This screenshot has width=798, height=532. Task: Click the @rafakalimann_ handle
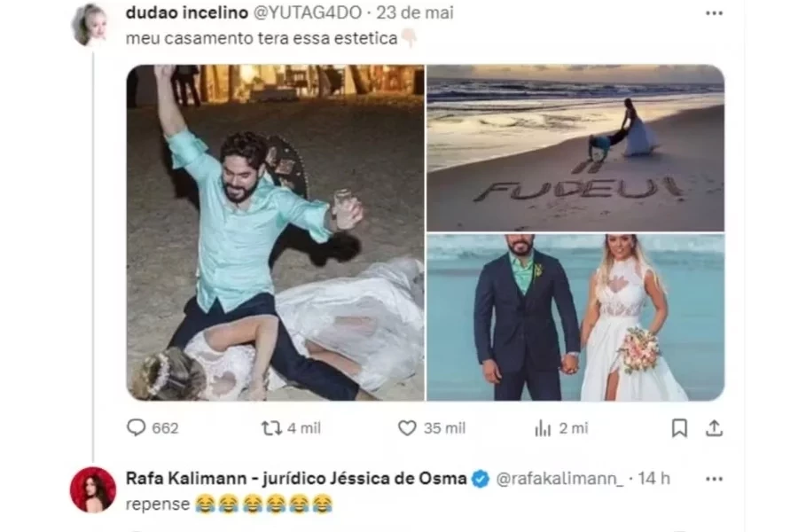tap(559, 479)
